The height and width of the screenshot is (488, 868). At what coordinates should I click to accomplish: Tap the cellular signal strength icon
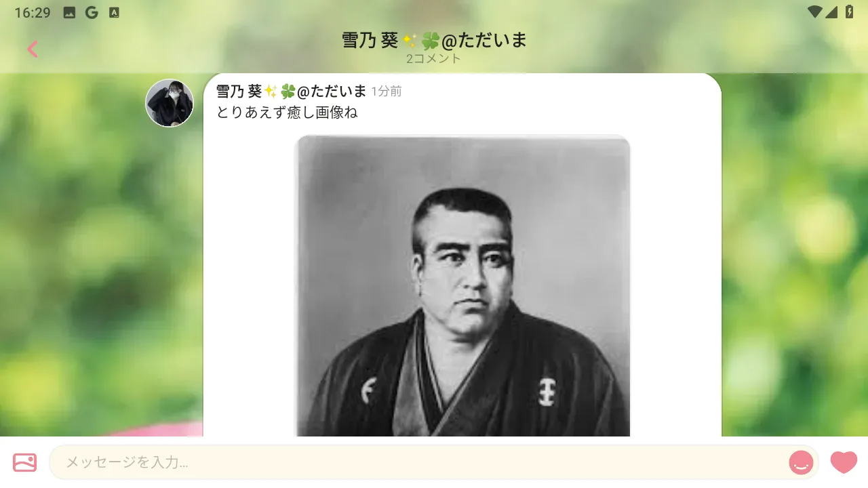coord(832,12)
